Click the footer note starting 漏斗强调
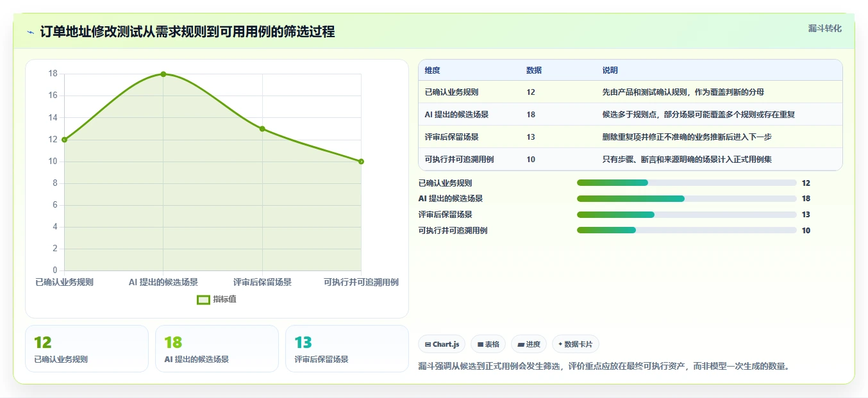 pos(604,367)
